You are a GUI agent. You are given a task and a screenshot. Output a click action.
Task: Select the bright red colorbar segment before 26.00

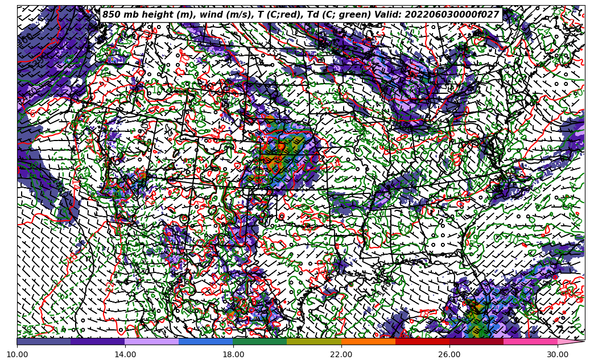(x=423, y=341)
